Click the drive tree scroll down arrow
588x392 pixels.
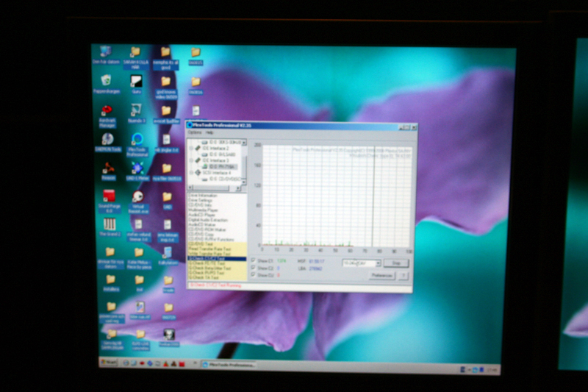click(x=244, y=182)
